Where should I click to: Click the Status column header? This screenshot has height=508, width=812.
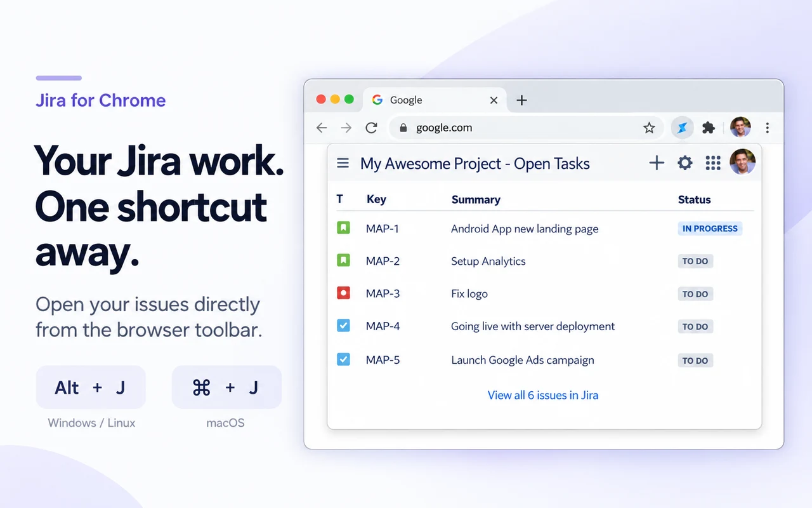point(695,199)
